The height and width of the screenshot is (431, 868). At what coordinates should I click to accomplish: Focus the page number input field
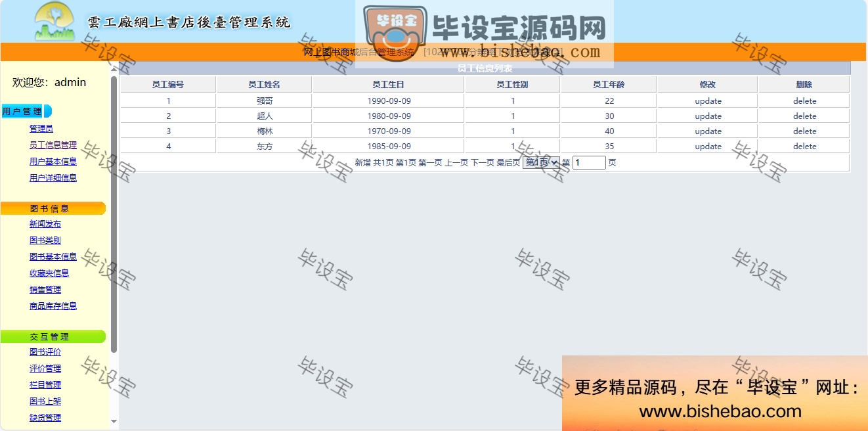pyautogui.click(x=589, y=162)
